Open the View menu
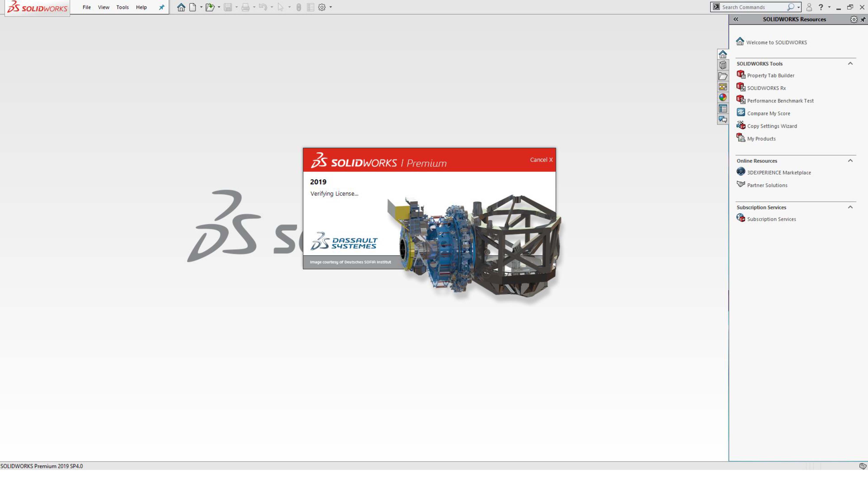The height and width of the screenshot is (488, 868). pos(104,7)
